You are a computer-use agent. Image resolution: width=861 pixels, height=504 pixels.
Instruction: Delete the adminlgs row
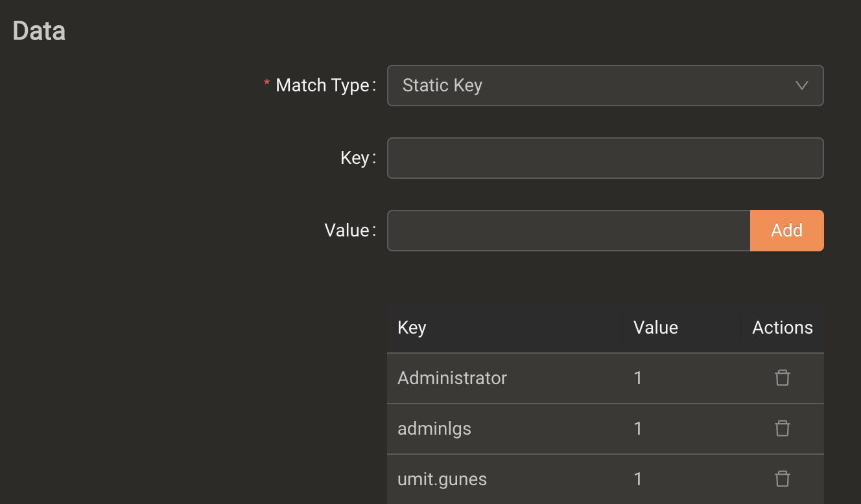pos(783,428)
